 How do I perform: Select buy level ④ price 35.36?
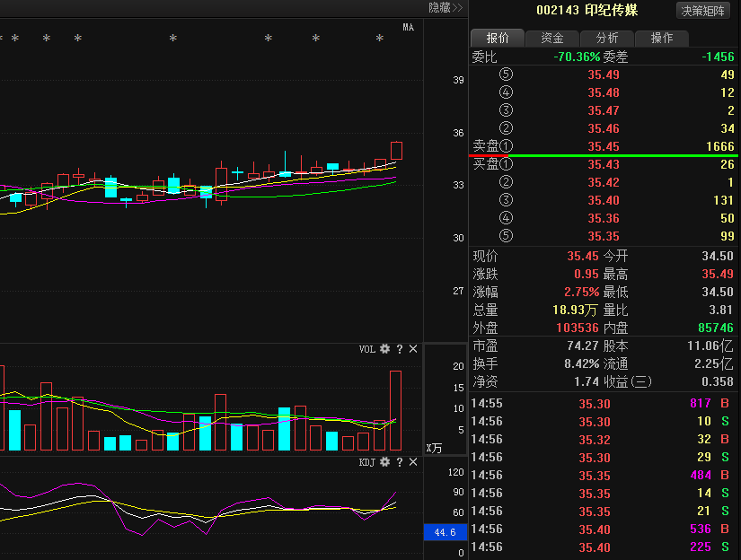[604, 218]
